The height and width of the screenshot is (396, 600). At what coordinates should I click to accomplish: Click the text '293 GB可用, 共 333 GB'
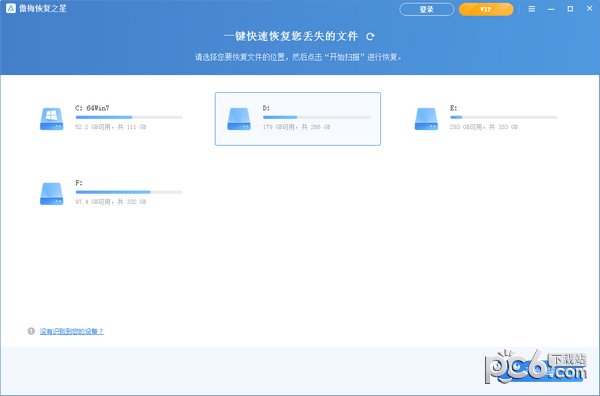pyautogui.click(x=484, y=127)
